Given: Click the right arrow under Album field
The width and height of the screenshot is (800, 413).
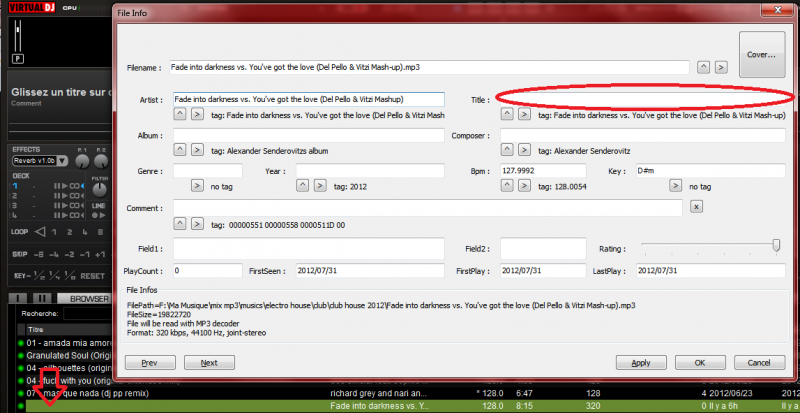Looking at the screenshot, I should pyautogui.click(x=197, y=150).
